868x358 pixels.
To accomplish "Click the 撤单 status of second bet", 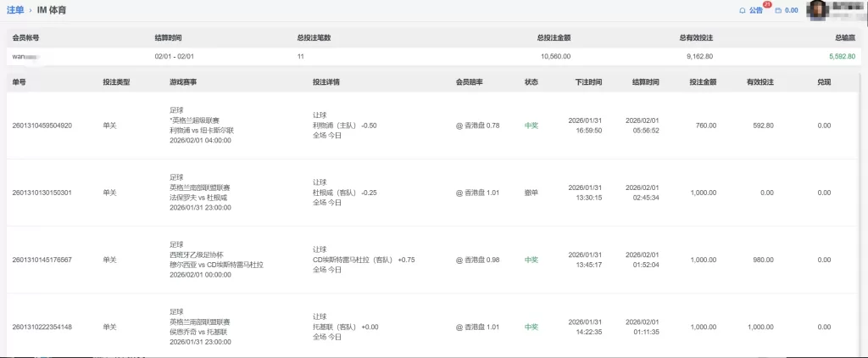I will 531,193.
